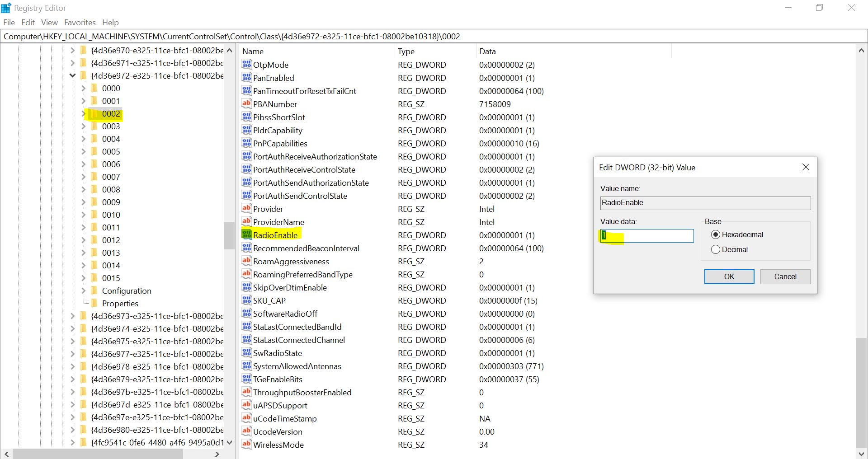Expand the 0003 subkey
Screen dimensions: 868x459
click(x=83, y=126)
